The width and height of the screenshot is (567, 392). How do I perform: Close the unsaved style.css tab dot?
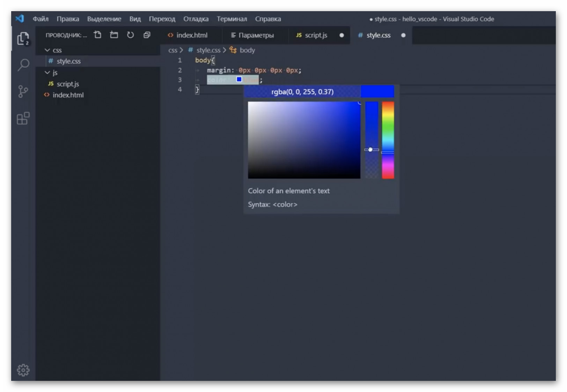tap(403, 35)
